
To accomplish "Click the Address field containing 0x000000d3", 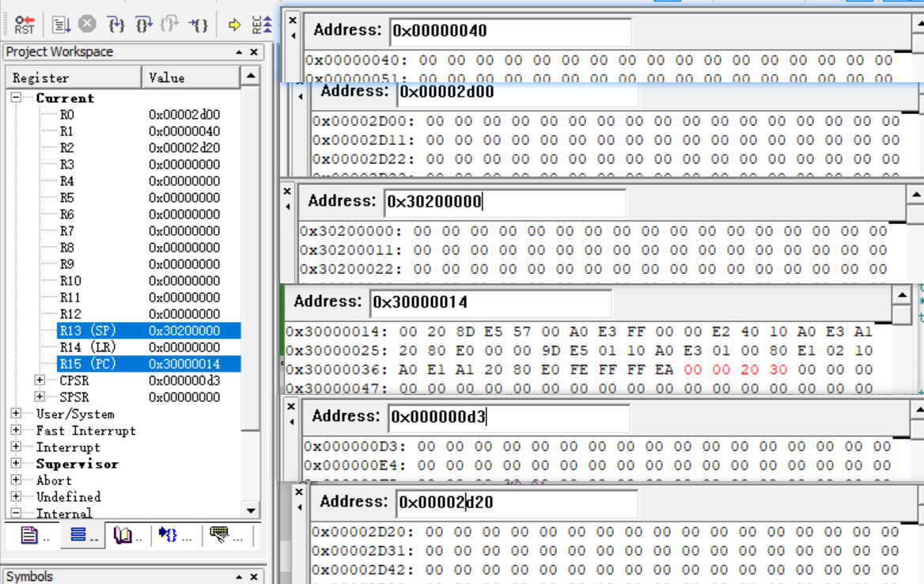I will 509,417.
